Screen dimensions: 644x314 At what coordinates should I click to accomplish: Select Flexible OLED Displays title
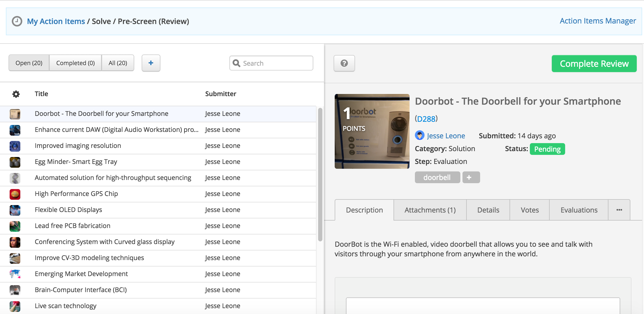[68, 210]
